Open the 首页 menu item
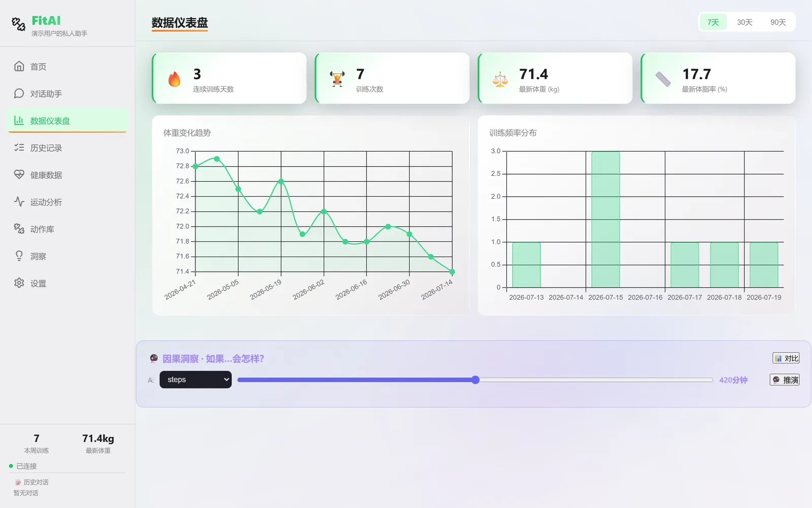Viewport: 812px width, 508px height. point(67,67)
